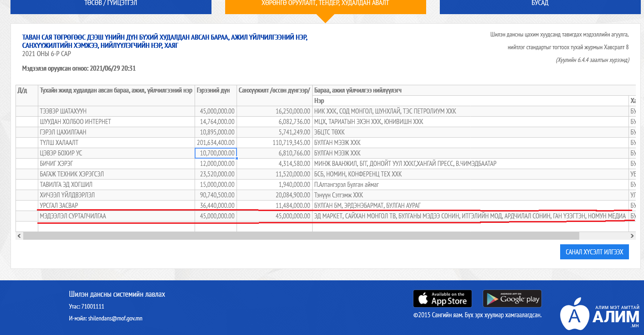Click the Д/д column header
Screen dimensions: 644x335
point(27,95)
